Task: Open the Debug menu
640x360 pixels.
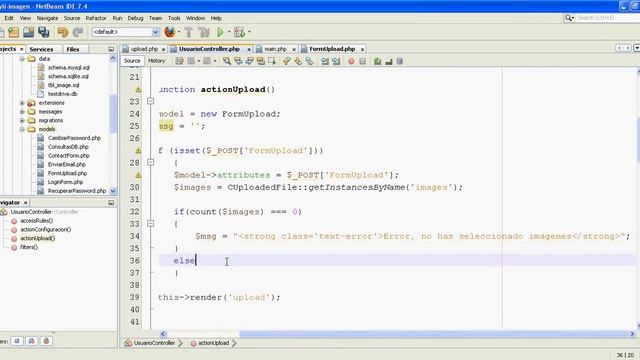Action: pyautogui.click(x=135, y=18)
